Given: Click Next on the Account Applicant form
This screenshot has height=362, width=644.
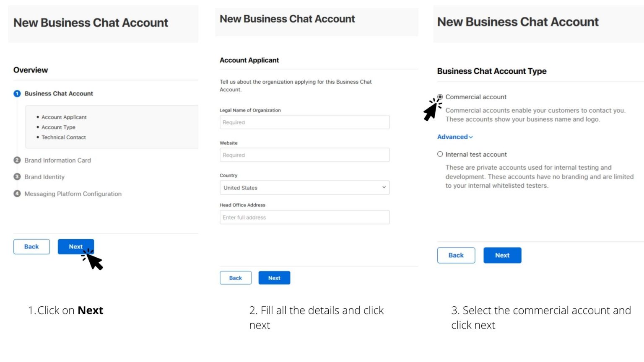Looking at the screenshot, I should pos(274,277).
